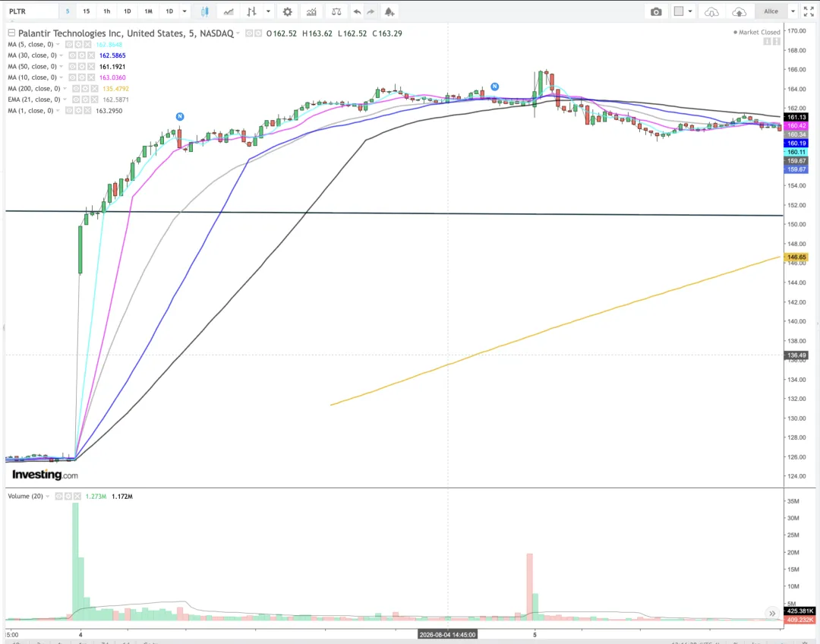Click the PLTR symbol search field
Screen dimensions: 820x644
click(31, 11)
